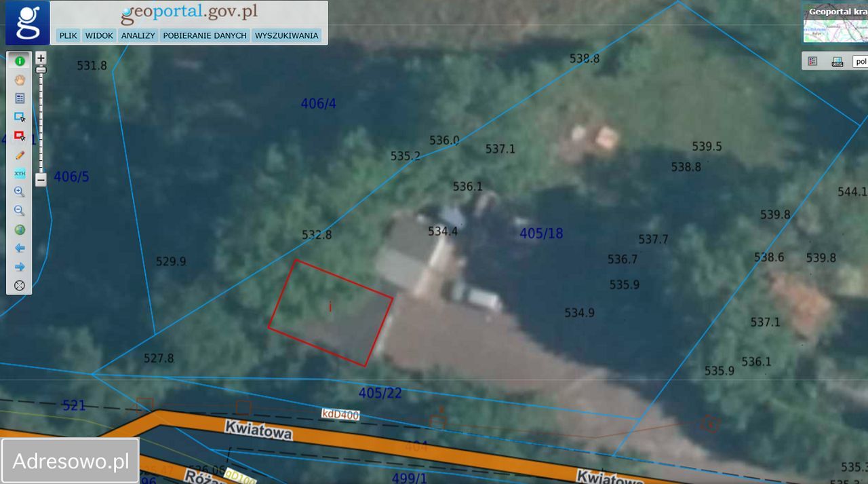Viewport: 868px width, 484px height.
Task: Click parcel label 405/18
Action: (541, 234)
